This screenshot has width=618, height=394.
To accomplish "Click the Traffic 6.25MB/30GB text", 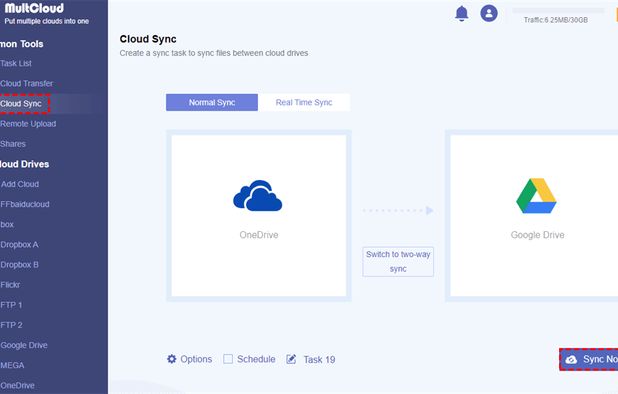I will (x=556, y=20).
